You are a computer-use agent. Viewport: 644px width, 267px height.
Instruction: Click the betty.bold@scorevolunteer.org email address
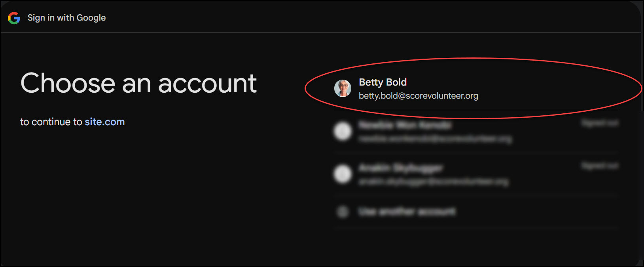pos(418,96)
